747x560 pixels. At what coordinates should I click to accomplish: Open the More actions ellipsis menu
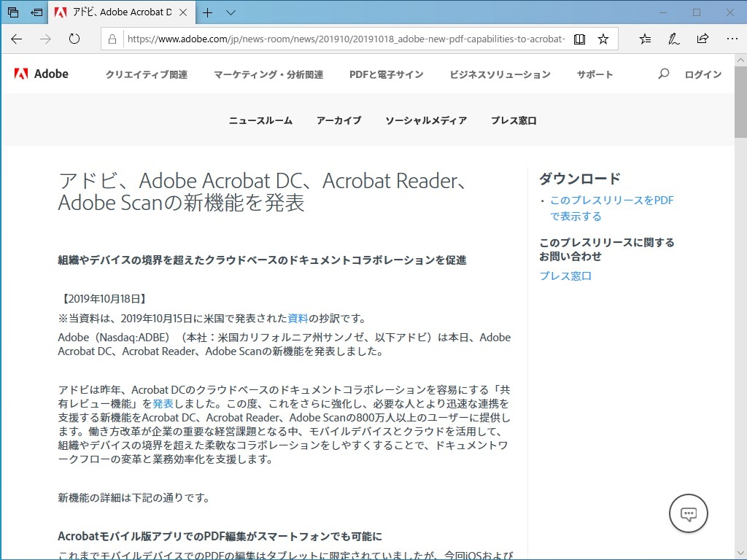click(732, 39)
